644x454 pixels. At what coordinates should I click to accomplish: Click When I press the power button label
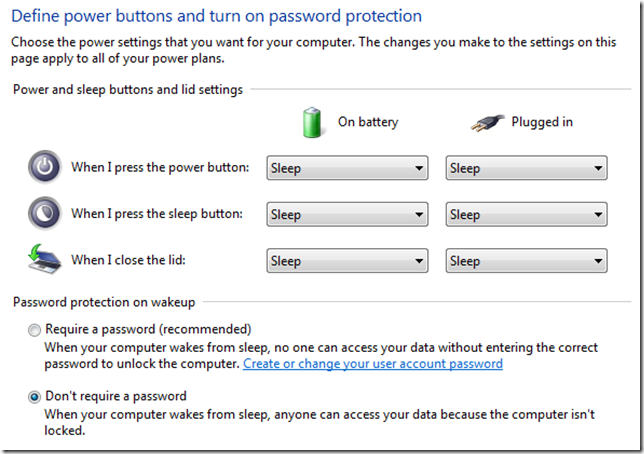tap(160, 167)
